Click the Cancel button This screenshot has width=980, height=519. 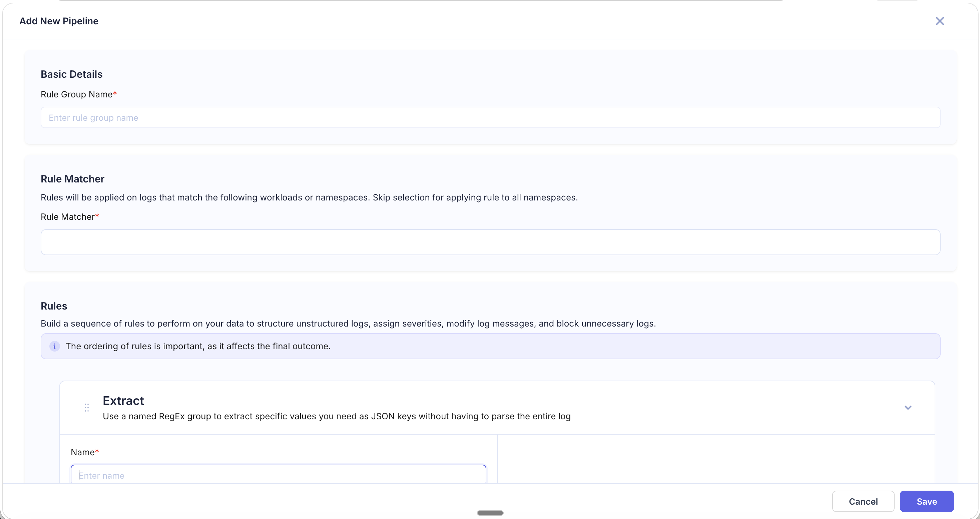coord(863,501)
